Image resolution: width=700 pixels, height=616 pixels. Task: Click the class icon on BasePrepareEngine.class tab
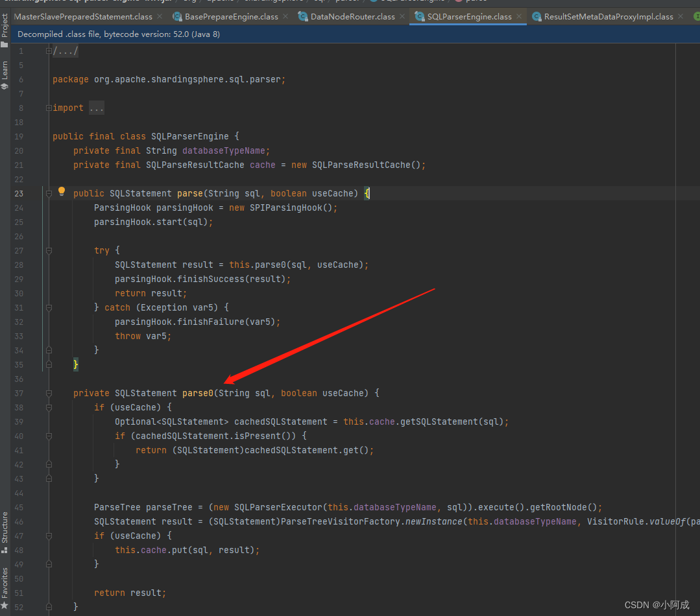pos(178,17)
